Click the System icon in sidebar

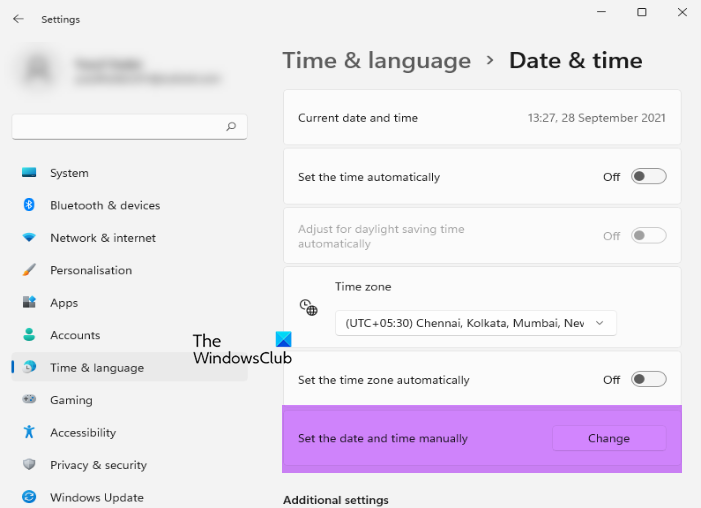point(29,173)
